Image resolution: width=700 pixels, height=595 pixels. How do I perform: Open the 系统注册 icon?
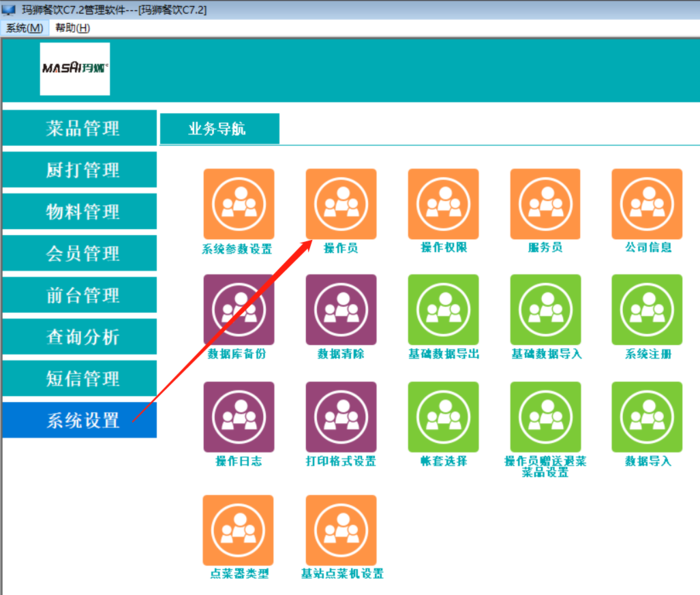pyautogui.click(x=647, y=310)
